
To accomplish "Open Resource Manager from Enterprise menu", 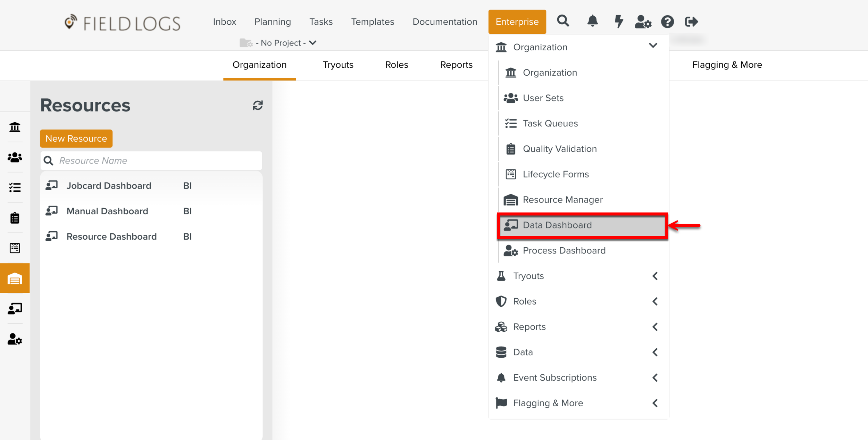I will tap(562, 200).
